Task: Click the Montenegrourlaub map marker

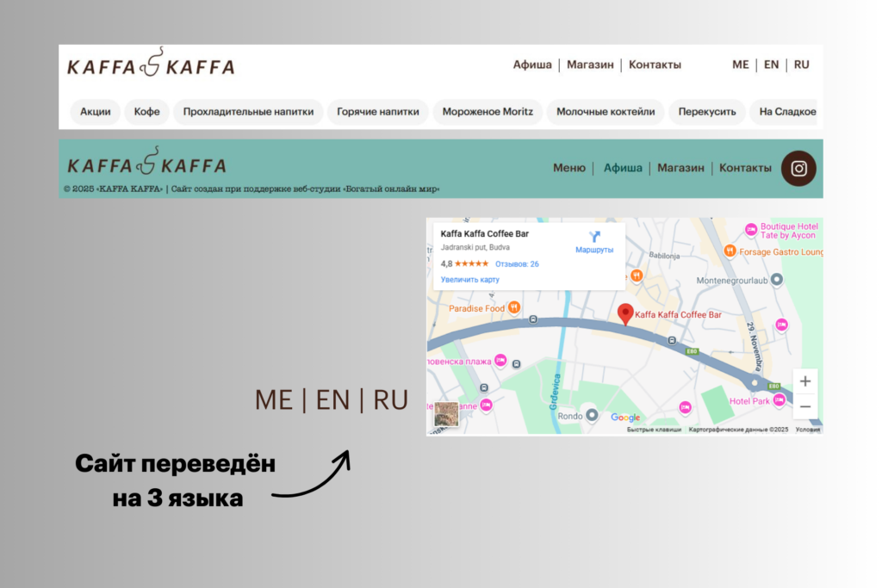Action: (x=776, y=280)
